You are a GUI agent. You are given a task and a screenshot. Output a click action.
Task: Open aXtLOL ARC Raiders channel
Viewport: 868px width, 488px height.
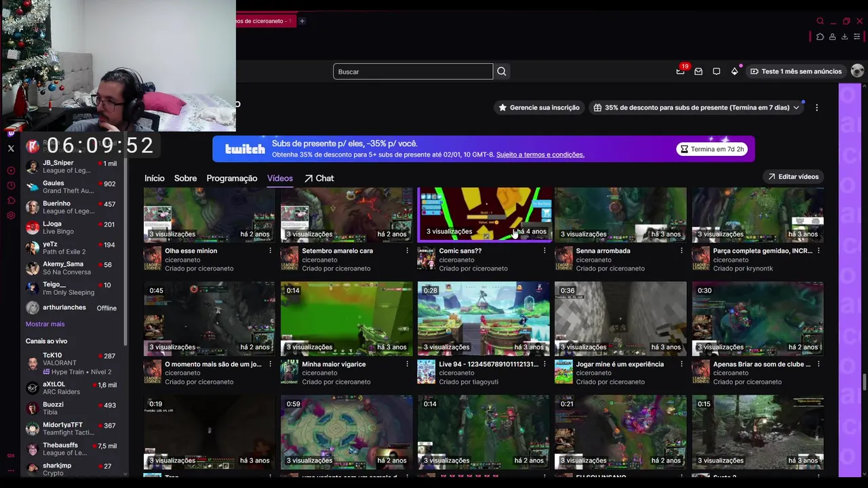tap(71, 388)
